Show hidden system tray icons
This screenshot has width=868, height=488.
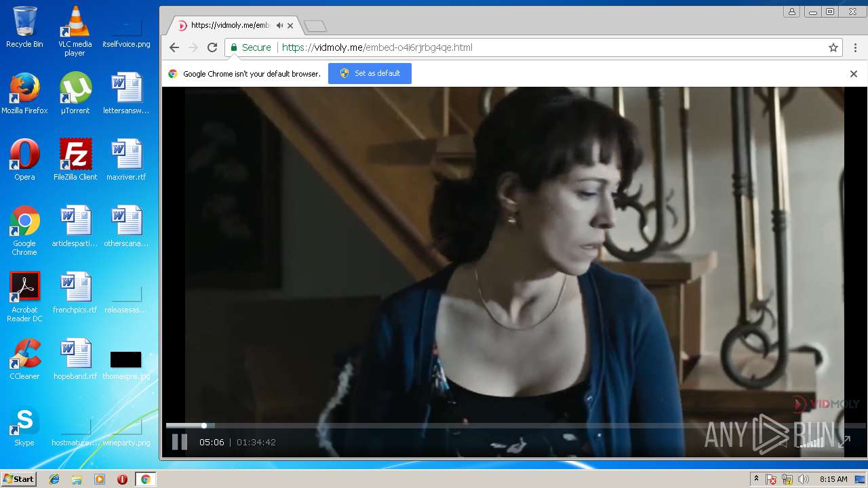(x=756, y=479)
